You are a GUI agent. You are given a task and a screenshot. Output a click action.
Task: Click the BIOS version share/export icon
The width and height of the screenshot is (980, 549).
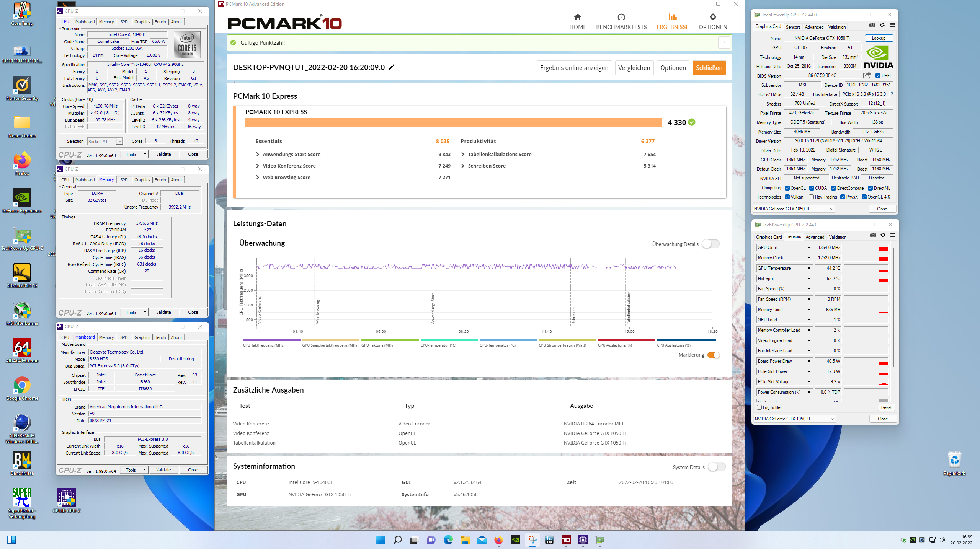point(867,75)
